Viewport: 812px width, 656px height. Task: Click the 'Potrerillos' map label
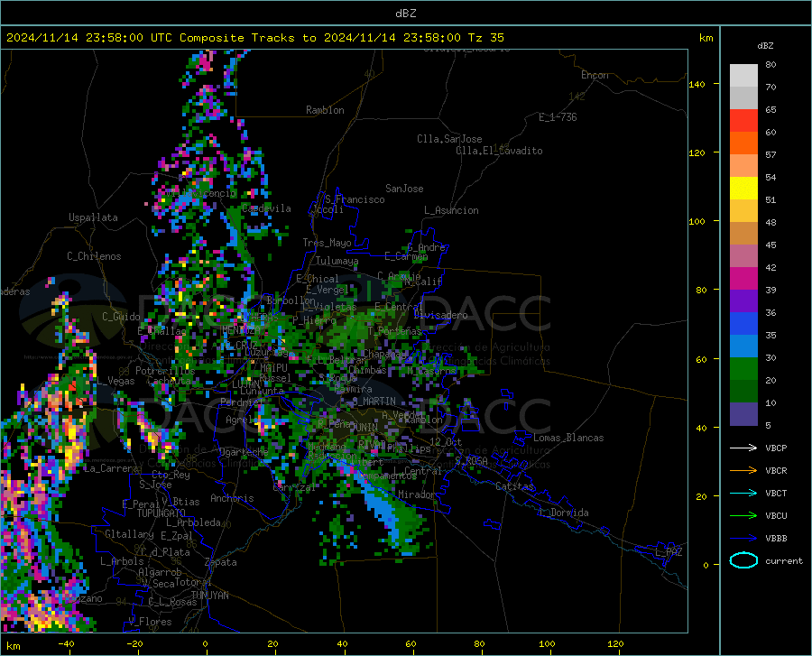[x=165, y=371]
